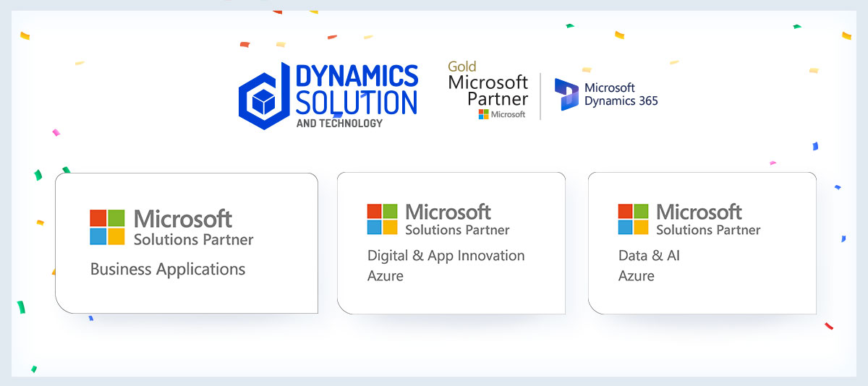Click 'Solutions Partner' in Data & AI card
Image resolution: width=868 pixels, height=386 pixels.
[x=708, y=230]
